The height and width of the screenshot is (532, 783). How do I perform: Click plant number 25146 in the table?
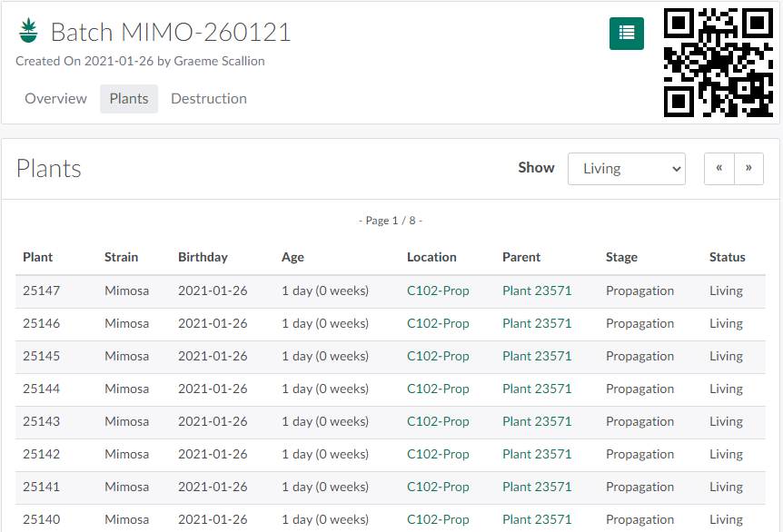[42, 324]
